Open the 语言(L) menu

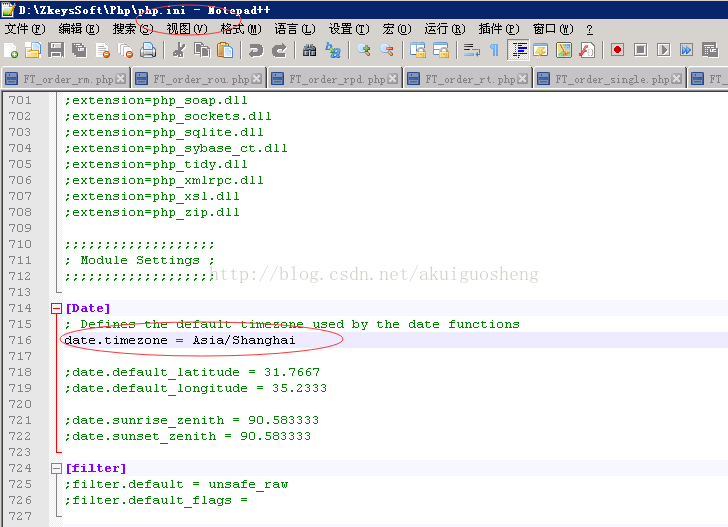(x=295, y=29)
